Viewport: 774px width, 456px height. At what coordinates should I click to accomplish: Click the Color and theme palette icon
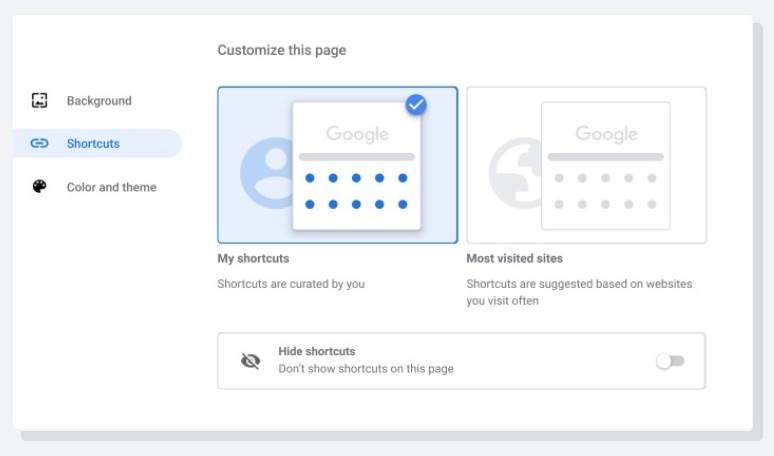tap(40, 187)
